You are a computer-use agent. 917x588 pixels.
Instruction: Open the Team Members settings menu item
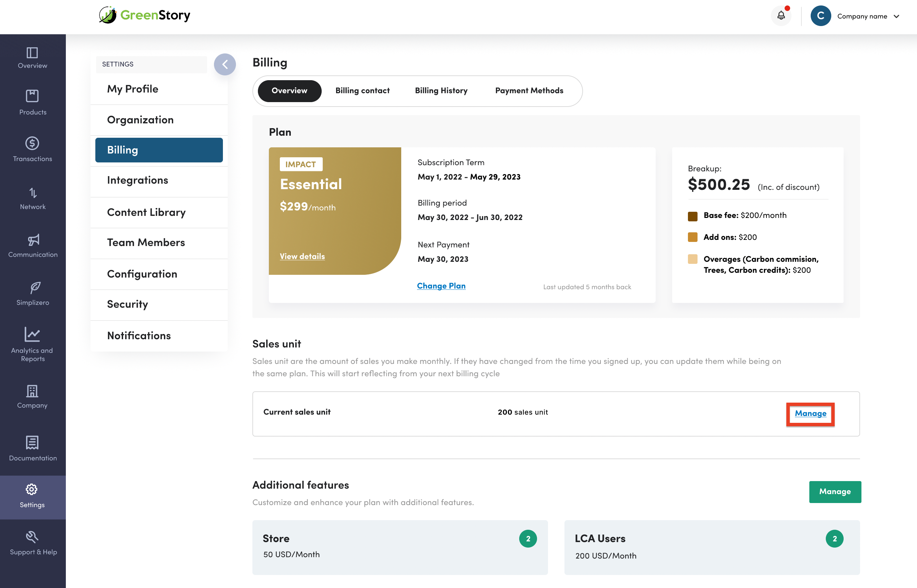click(146, 243)
